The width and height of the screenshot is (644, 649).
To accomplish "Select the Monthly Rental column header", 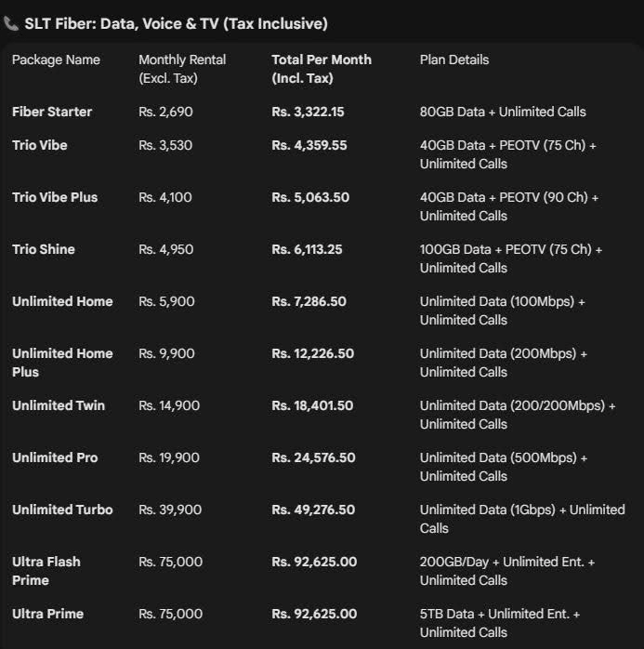I will pyautogui.click(x=182, y=69).
